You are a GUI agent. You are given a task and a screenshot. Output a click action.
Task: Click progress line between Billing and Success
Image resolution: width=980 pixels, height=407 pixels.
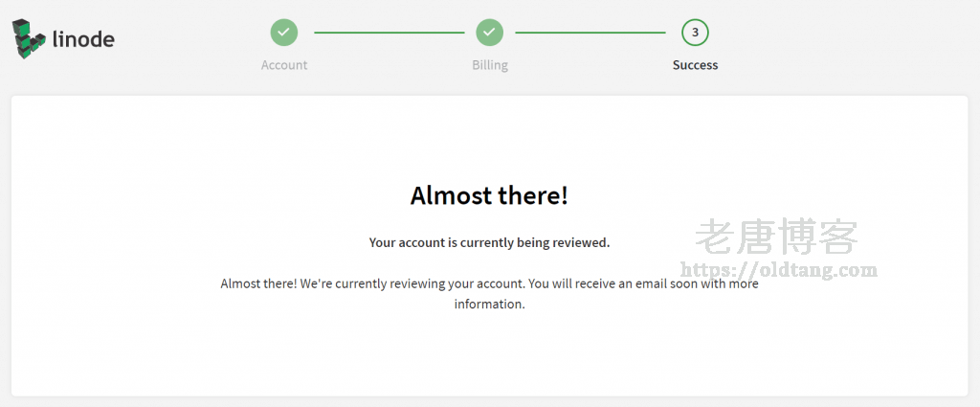[590, 33]
